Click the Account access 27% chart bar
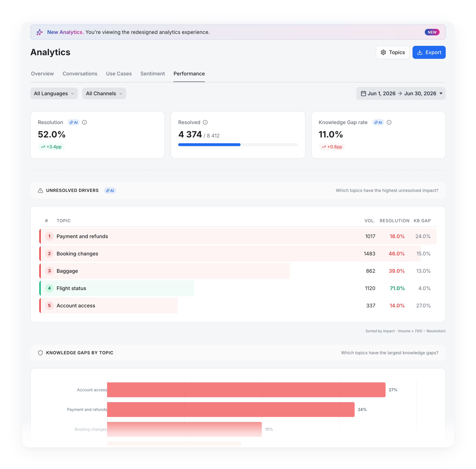Viewport: 476px width, 469px height. click(246, 390)
